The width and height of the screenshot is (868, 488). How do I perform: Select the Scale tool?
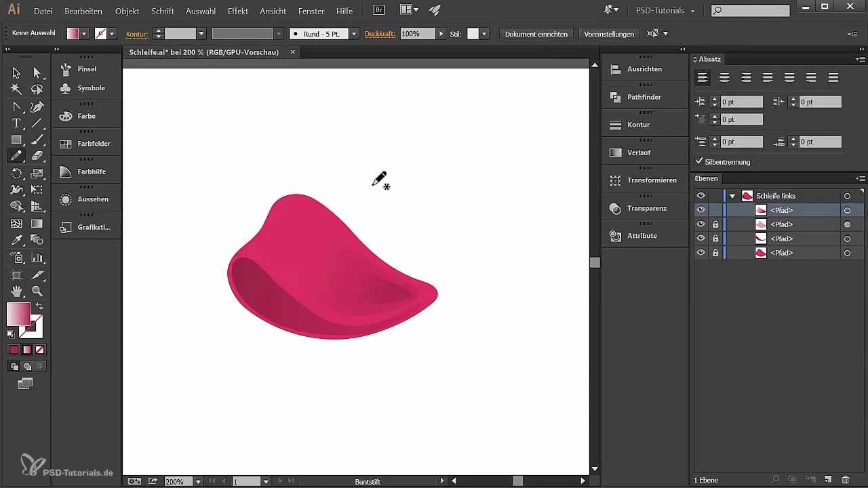pyautogui.click(x=37, y=174)
